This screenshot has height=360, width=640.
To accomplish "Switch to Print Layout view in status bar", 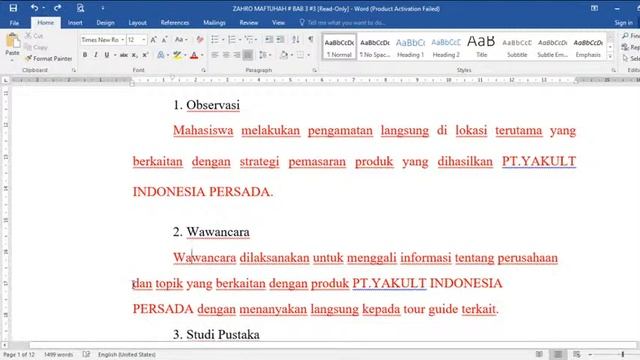I will tap(558, 354).
